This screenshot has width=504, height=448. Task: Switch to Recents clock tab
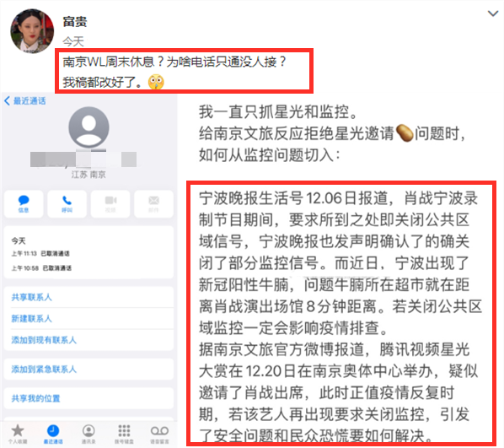[x=53, y=434]
